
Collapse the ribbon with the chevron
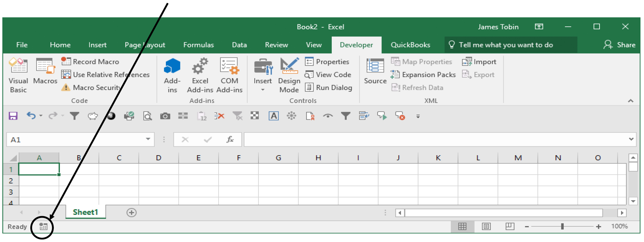630,101
